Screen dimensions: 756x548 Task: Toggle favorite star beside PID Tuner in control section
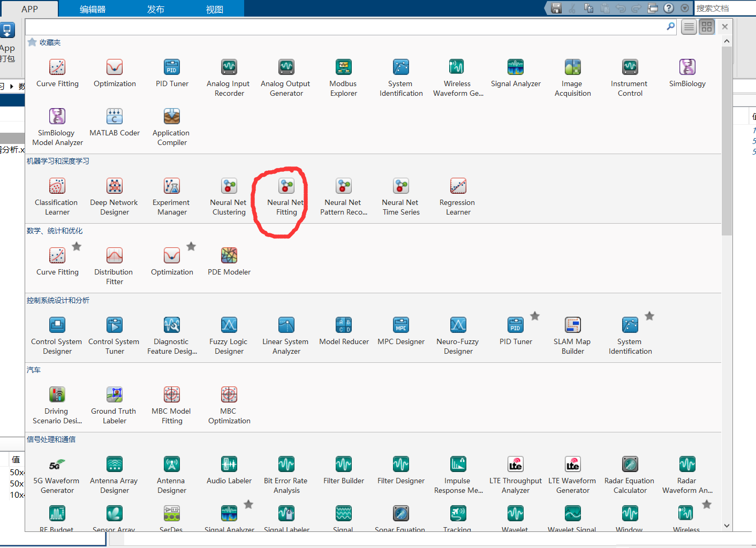(535, 316)
